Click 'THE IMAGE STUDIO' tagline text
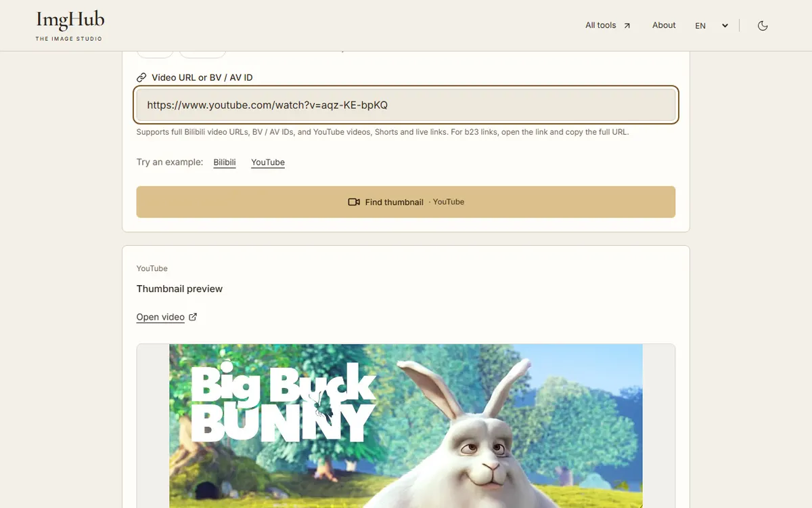Viewport: 812px width, 508px height. pos(69,39)
